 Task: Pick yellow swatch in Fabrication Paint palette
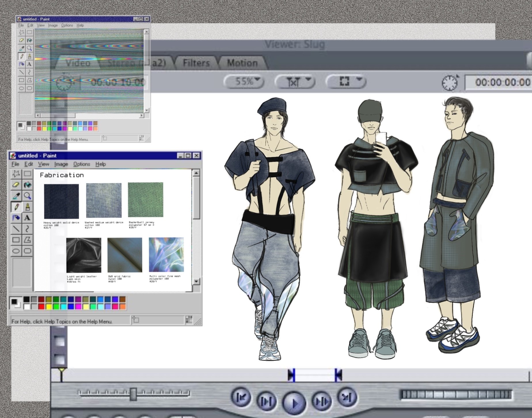[49, 307]
